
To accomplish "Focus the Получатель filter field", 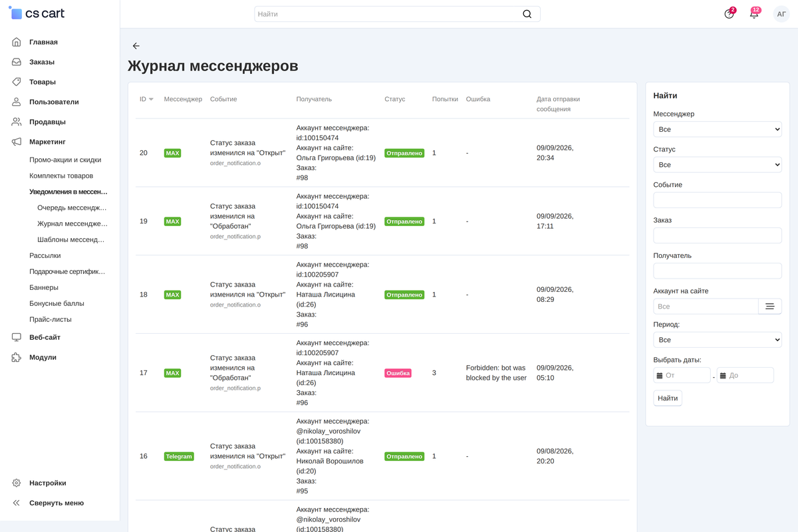I will click(x=718, y=271).
